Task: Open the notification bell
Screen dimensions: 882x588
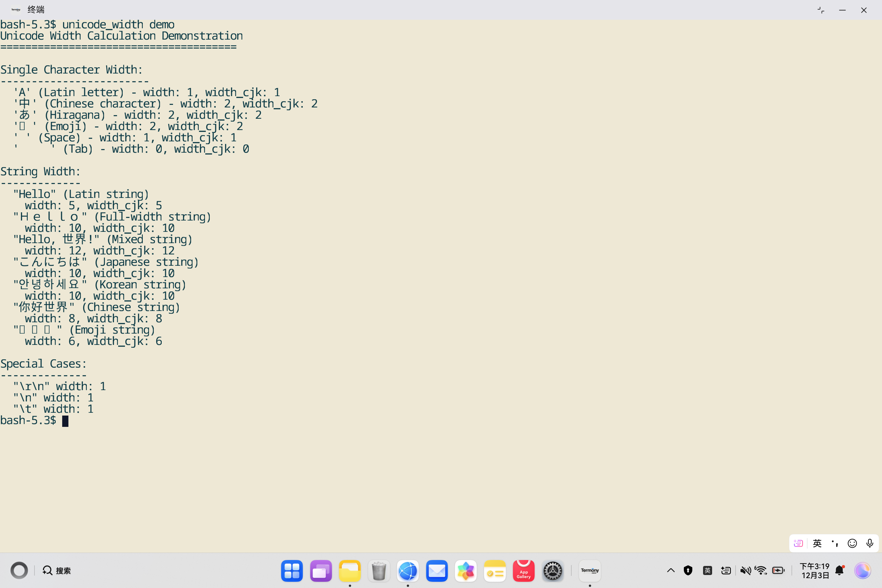Action: pyautogui.click(x=840, y=570)
